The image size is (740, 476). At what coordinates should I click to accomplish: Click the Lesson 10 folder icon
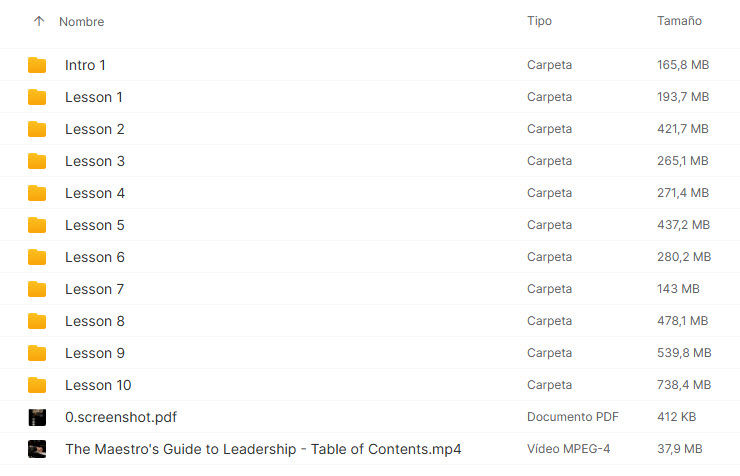click(37, 385)
